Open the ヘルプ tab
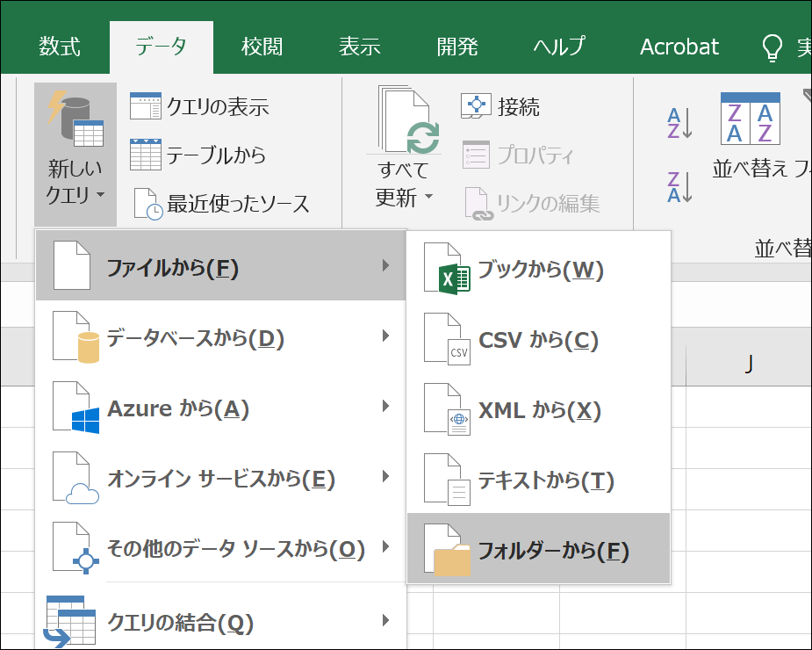The image size is (812, 650). click(559, 47)
